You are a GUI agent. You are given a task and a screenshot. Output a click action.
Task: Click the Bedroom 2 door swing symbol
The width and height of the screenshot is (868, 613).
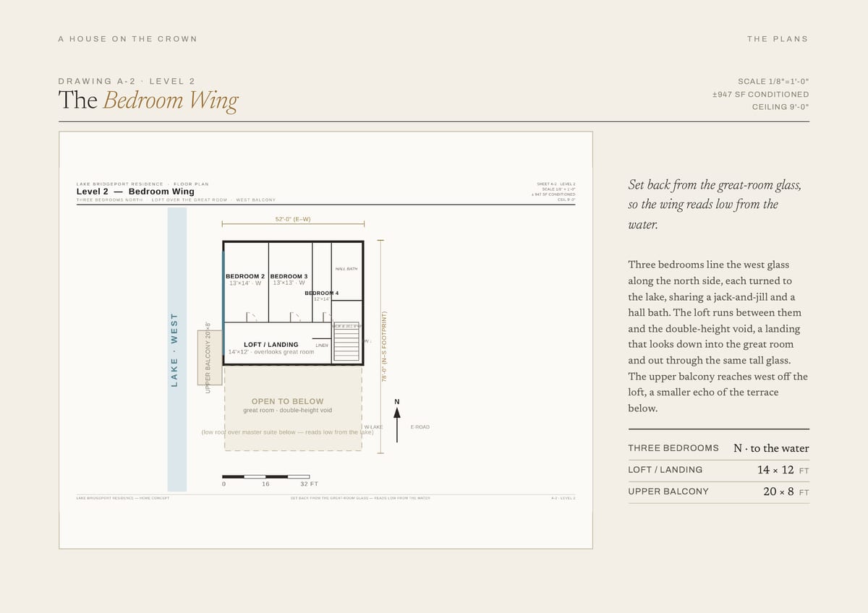click(251, 317)
